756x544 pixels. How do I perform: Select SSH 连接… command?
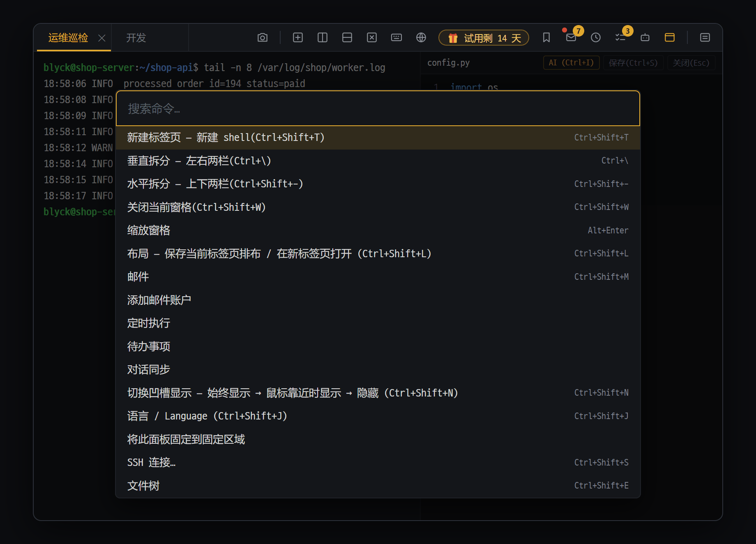tap(378, 463)
